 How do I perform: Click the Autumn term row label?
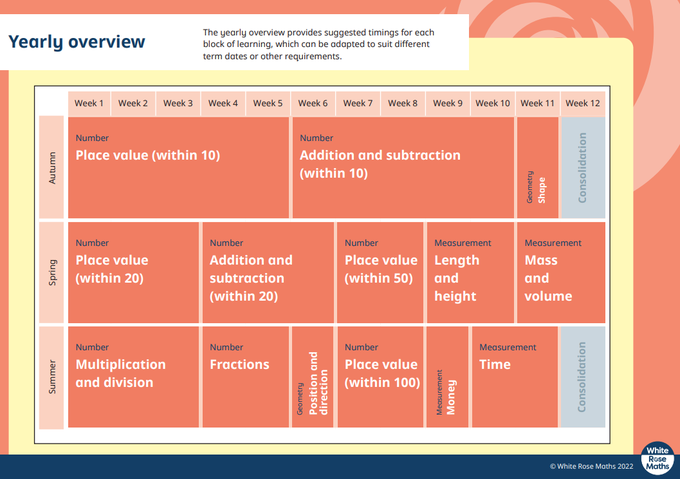click(x=52, y=167)
